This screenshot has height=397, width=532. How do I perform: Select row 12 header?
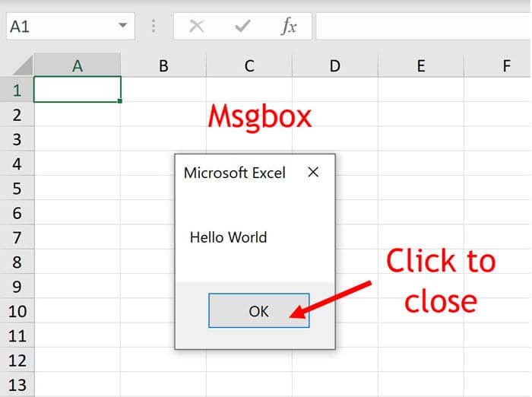point(17,360)
